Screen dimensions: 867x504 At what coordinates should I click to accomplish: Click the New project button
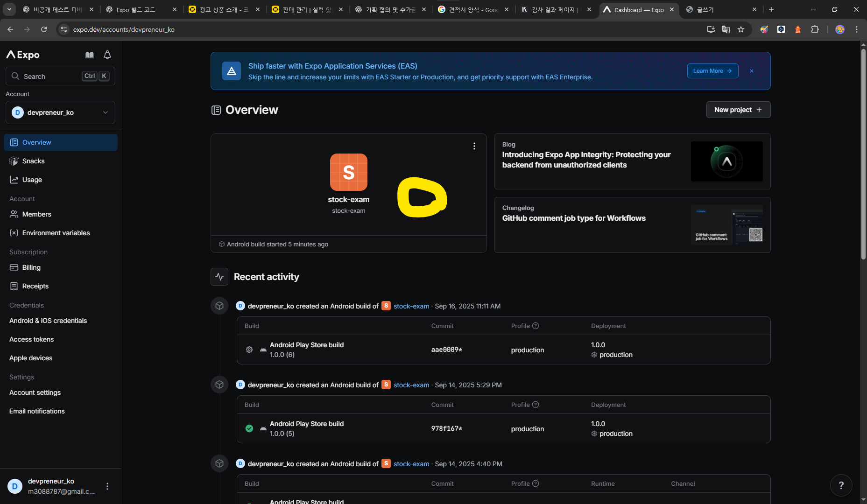coord(738,110)
